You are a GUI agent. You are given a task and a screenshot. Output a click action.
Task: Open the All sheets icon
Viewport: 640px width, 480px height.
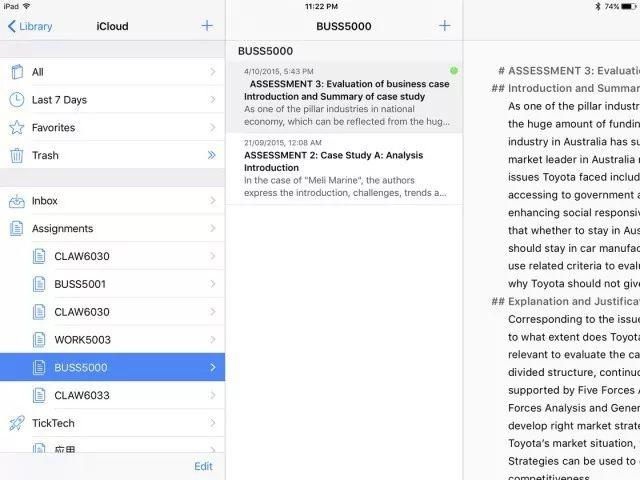coord(17,72)
